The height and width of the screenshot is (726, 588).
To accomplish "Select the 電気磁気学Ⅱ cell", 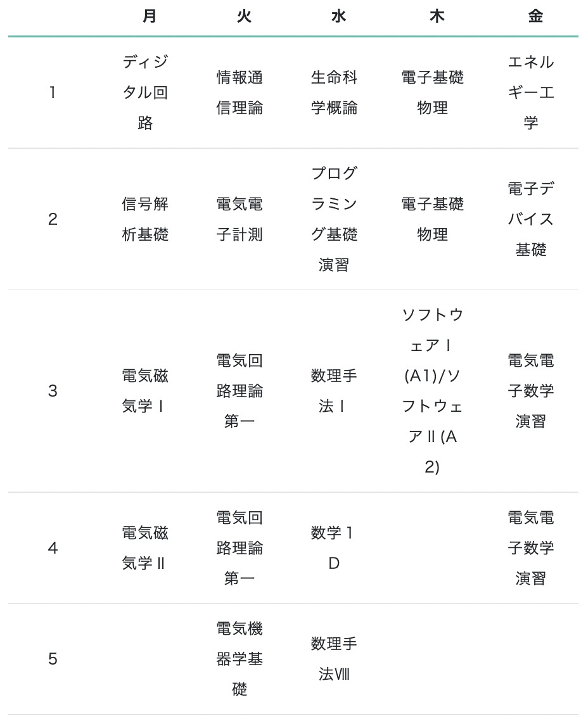I will (145, 548).
